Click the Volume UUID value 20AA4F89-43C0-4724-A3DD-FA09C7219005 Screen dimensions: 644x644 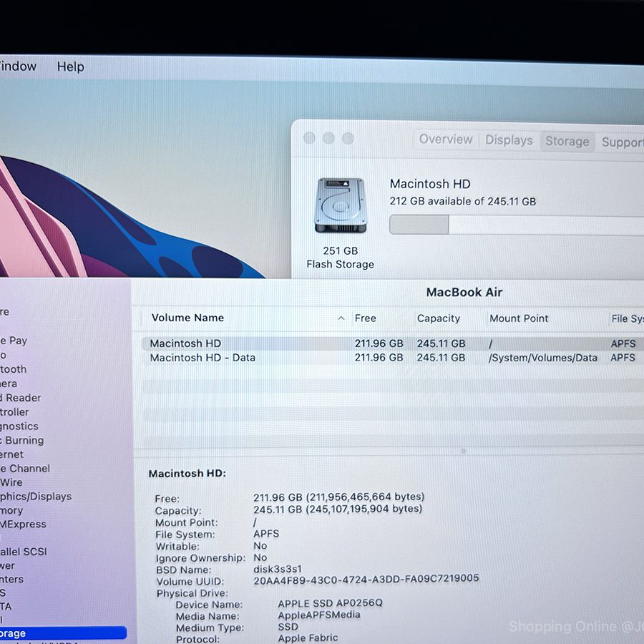pyautogui.click(x=366, y=580)
